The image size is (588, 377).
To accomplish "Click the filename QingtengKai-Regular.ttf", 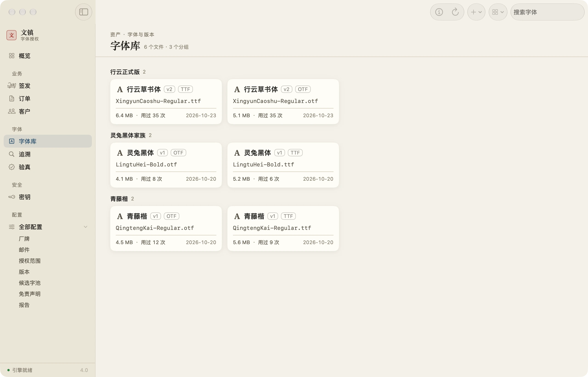I will (272, 228).
